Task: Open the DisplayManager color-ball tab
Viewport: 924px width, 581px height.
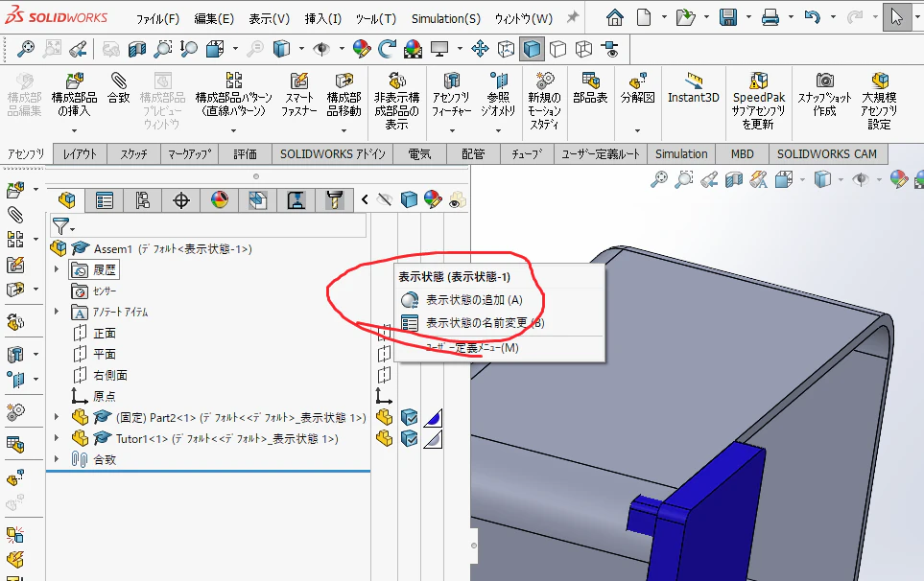Action: coord(219,200)
